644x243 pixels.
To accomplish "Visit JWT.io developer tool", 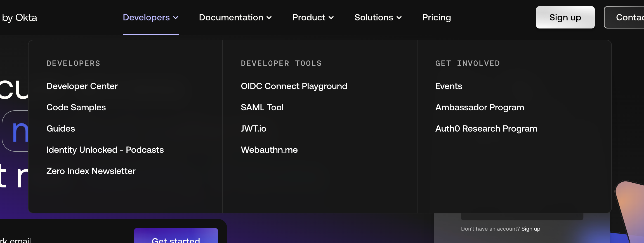I will 253,128.
